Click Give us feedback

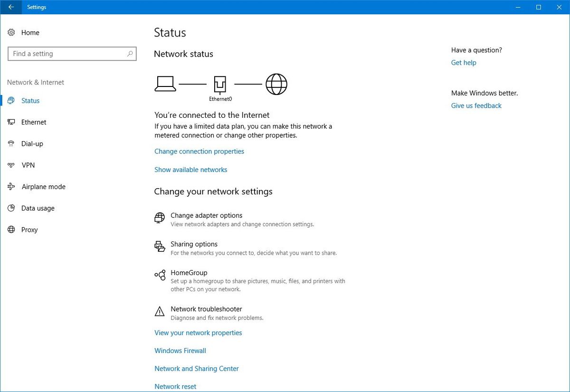tap(476, 105)
